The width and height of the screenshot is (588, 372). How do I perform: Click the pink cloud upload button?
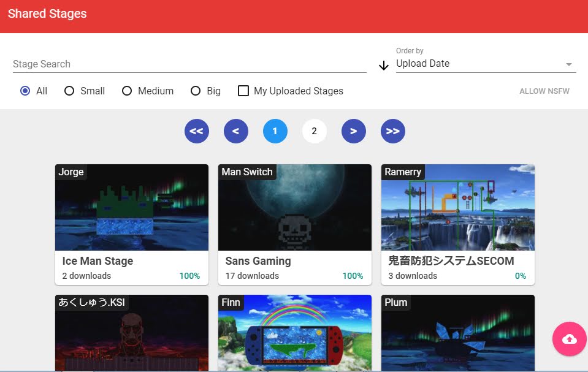click(x=569, y=339)
